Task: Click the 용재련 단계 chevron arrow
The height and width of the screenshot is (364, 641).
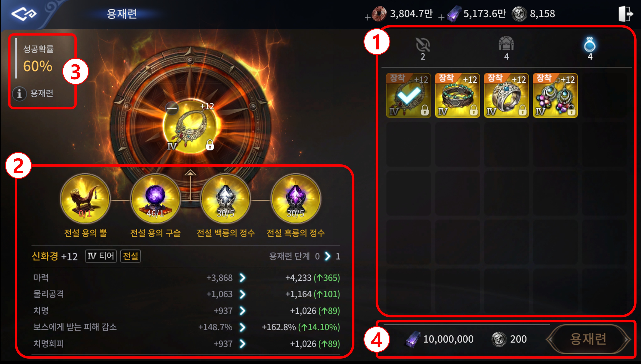Action: 327,256
